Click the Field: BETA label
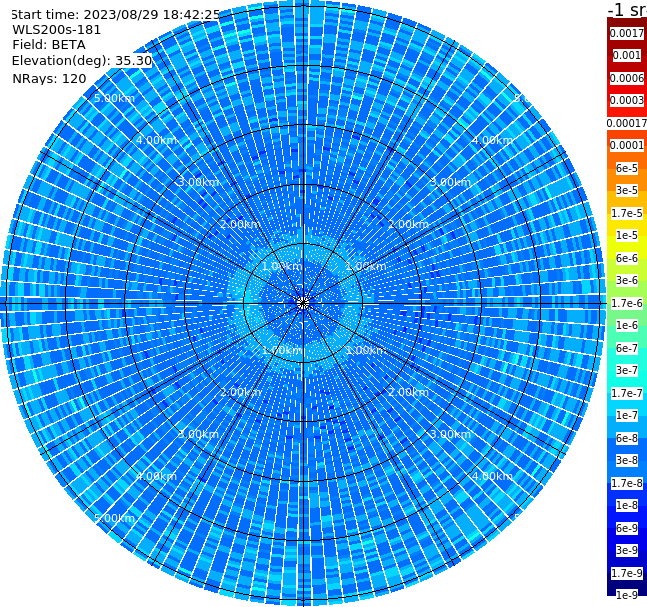The image size is (647, 607). [x=49, y=45]
